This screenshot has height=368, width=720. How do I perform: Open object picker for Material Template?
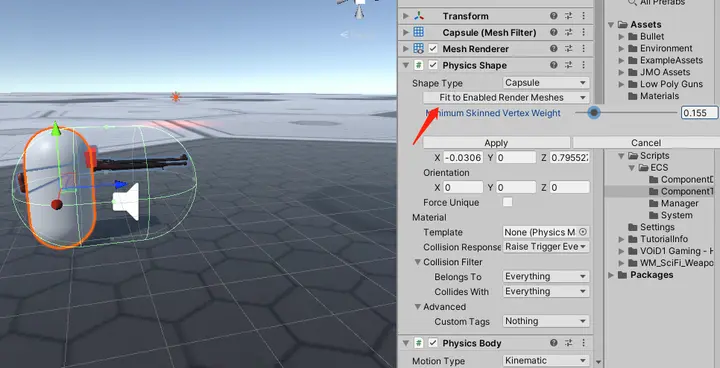[583, 232]
